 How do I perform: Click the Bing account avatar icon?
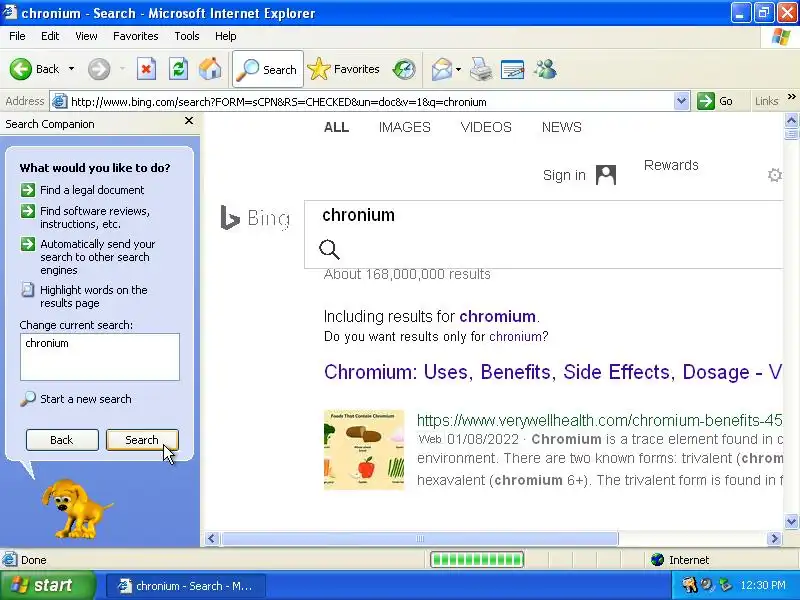coord(606,175)
